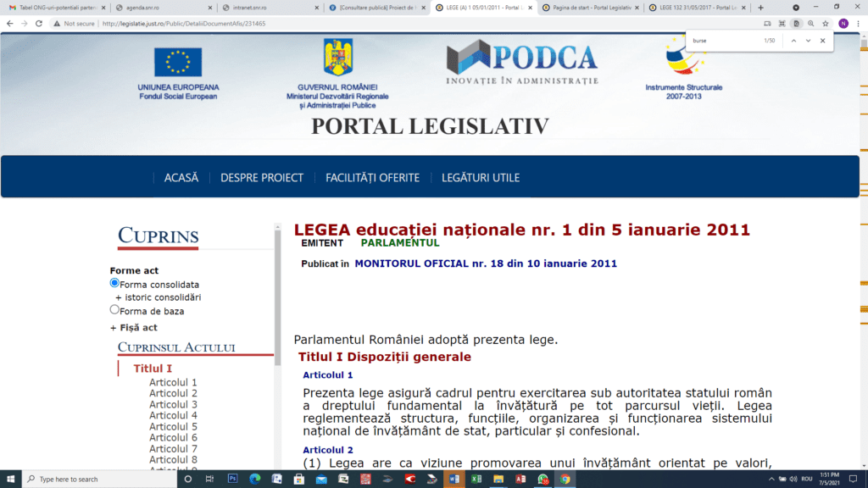
Task: Click the Not secure warning icon
Action: tap(57, 24)
